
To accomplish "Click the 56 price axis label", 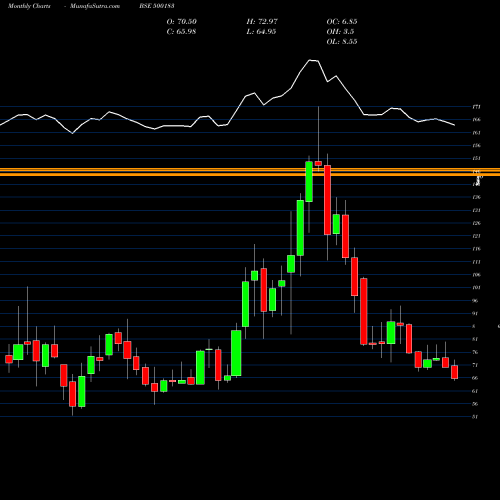I will point(475,404).
